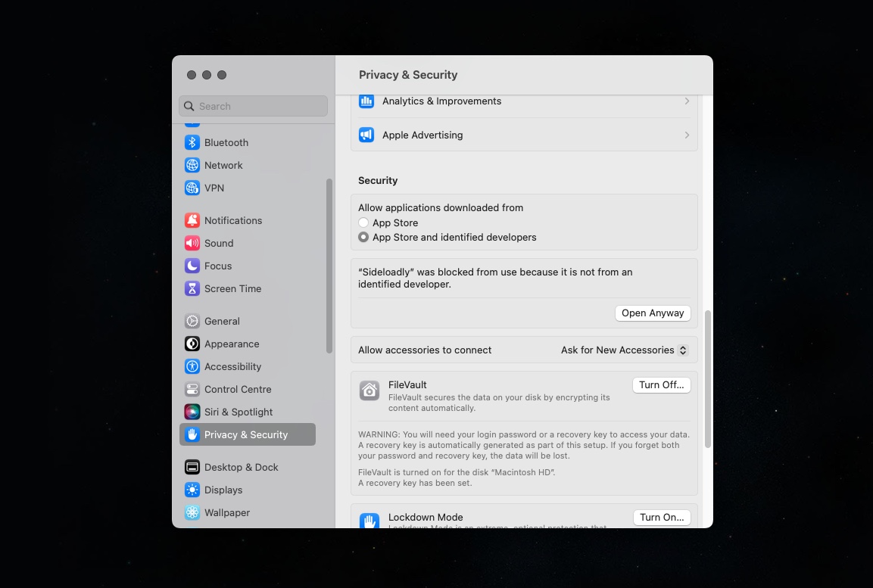The width and height of the screenshot is (873, 588).
Task: Click the FileVault WARNING text
Action: click(x=524, y=445)
